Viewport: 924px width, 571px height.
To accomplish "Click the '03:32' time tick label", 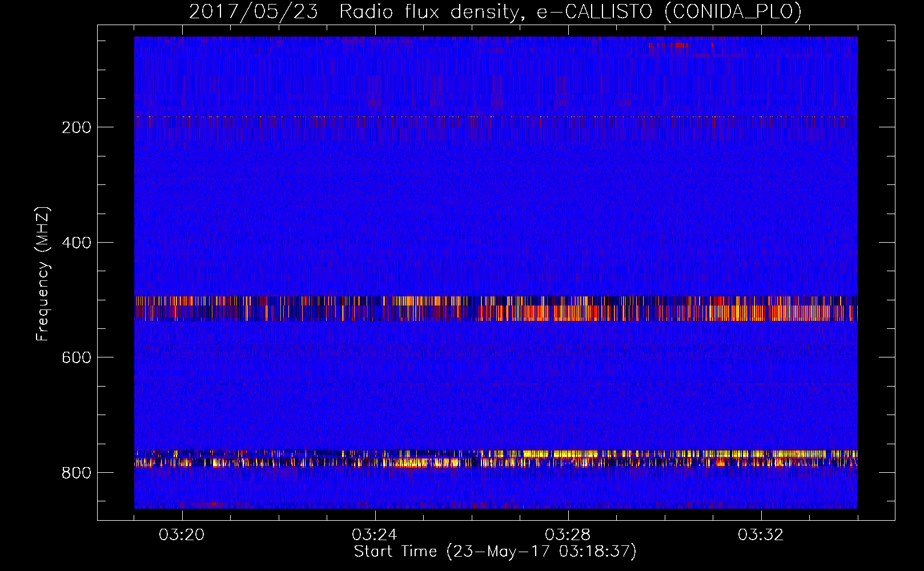I will tap(761, 535).
